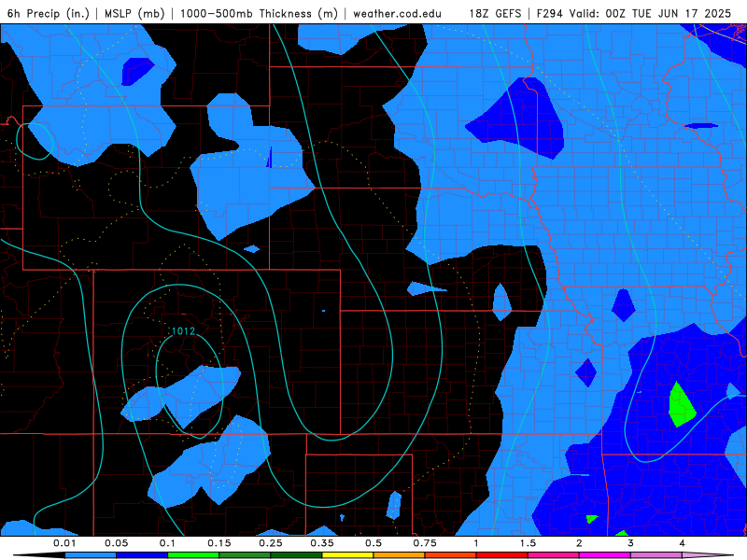Click the hot pink 1.5–2 legend swatch
Viewport: 747px width, 560px height.
pyautogui.click(x=554, y=555)
